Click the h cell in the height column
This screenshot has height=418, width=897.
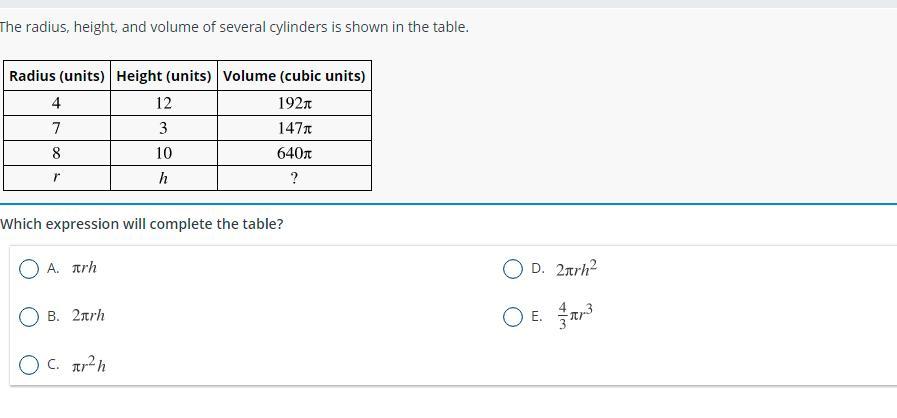(163, 178)
